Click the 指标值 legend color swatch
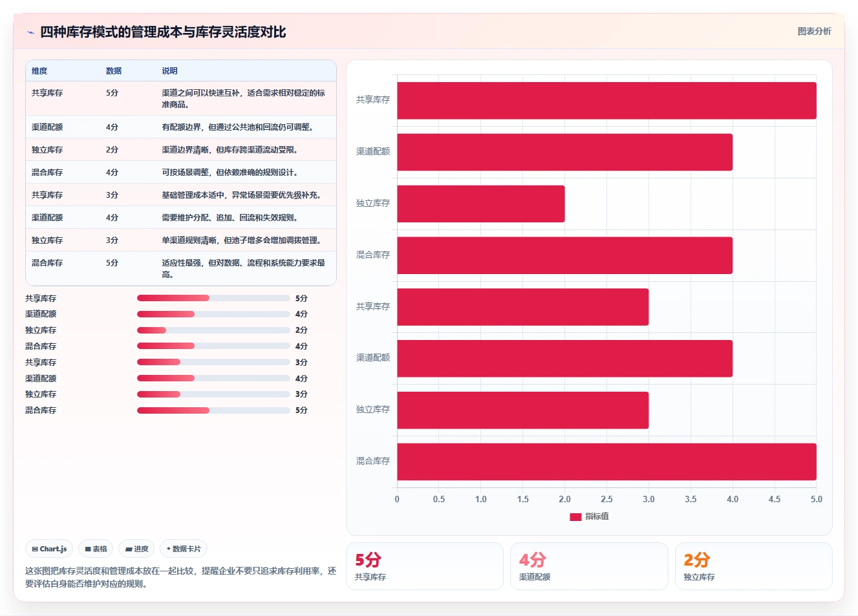 click(575, 516)
